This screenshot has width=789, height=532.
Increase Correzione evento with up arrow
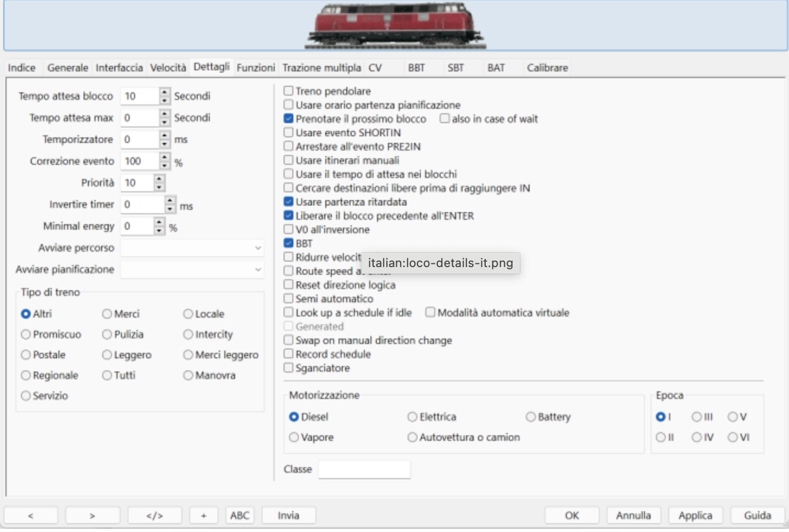165,157
